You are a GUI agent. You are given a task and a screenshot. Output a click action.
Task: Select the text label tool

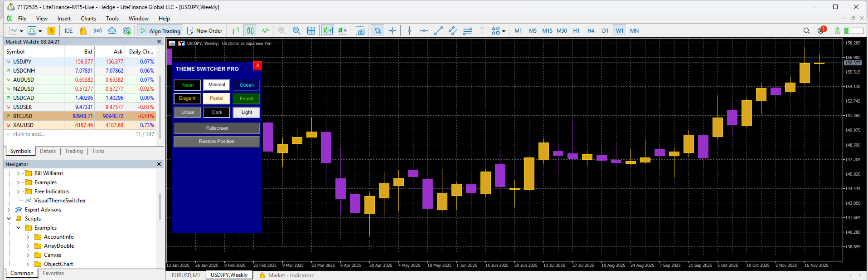(x=482, y=31)
